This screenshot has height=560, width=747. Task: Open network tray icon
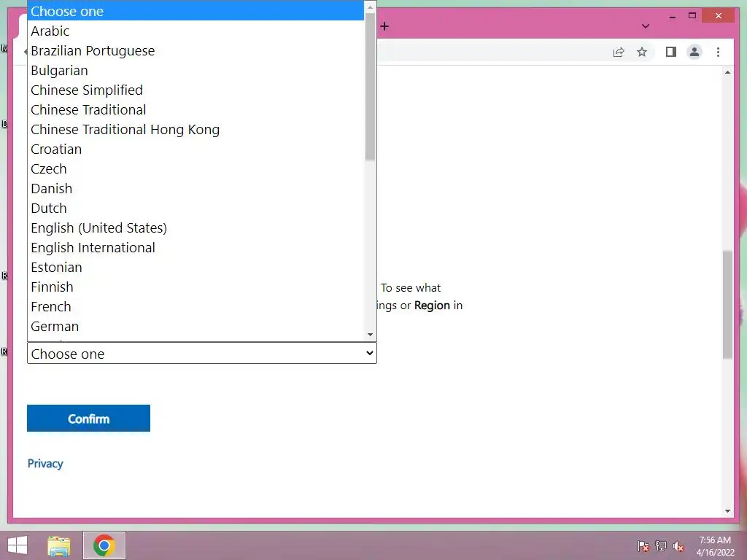click(661, 545)
